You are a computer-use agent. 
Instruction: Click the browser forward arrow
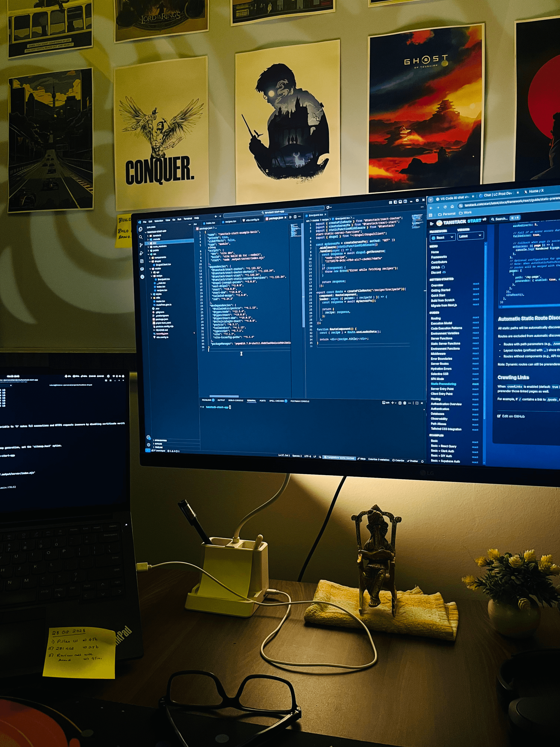(438, 208)
